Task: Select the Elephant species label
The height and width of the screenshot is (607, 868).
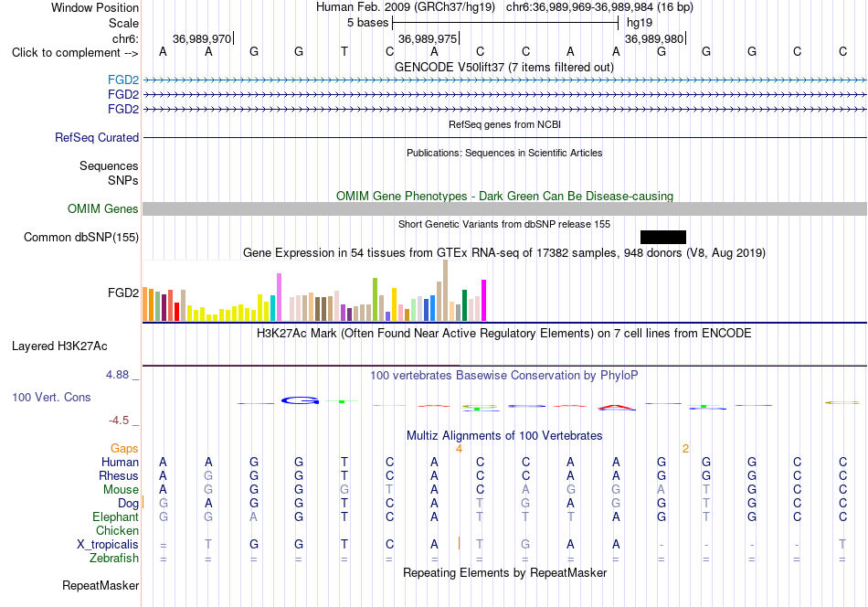Action: click(x=115, y=516)
